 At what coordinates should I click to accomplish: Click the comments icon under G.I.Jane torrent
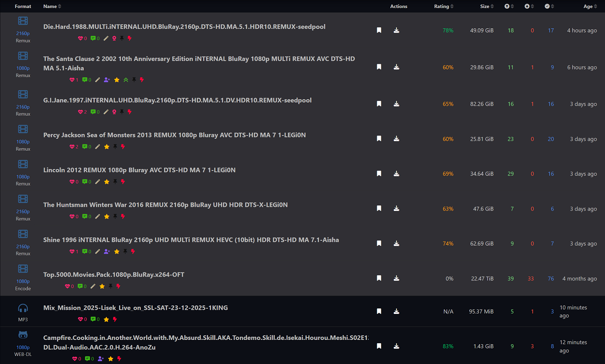coord(93,112)
